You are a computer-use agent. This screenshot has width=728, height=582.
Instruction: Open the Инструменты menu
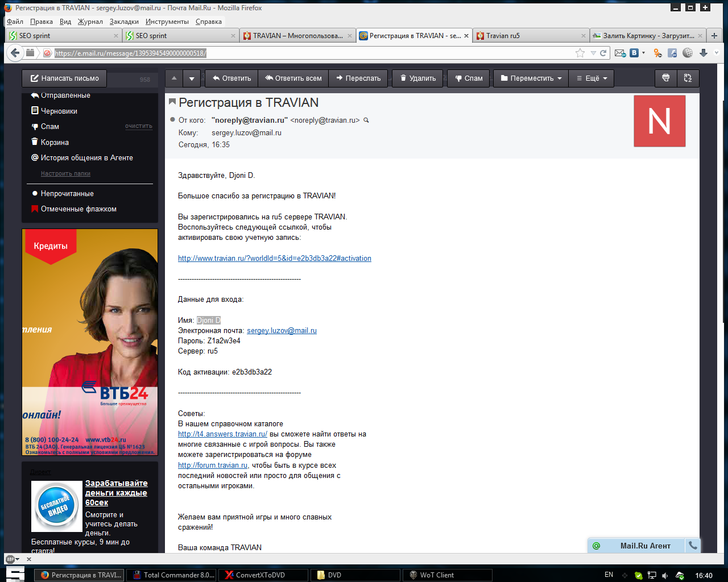(x=167, y=22)
